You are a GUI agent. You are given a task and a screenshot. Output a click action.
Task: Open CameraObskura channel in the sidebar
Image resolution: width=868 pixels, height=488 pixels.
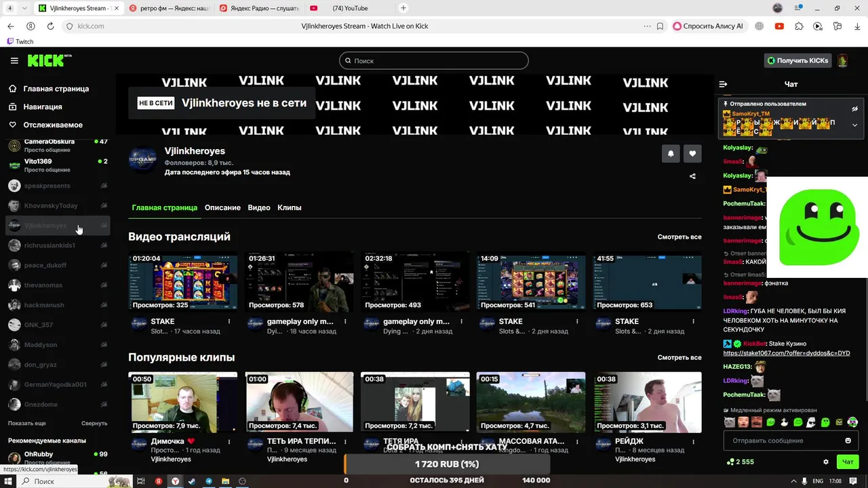click(58, 145)
